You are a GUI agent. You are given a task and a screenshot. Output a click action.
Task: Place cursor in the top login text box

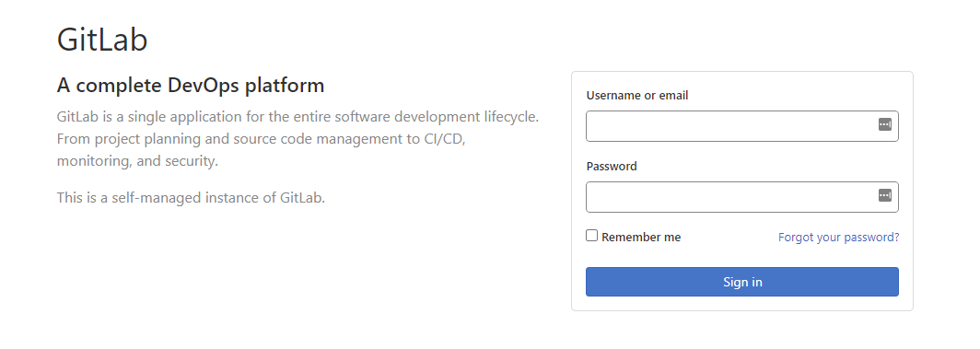click(x=742, y=126)
